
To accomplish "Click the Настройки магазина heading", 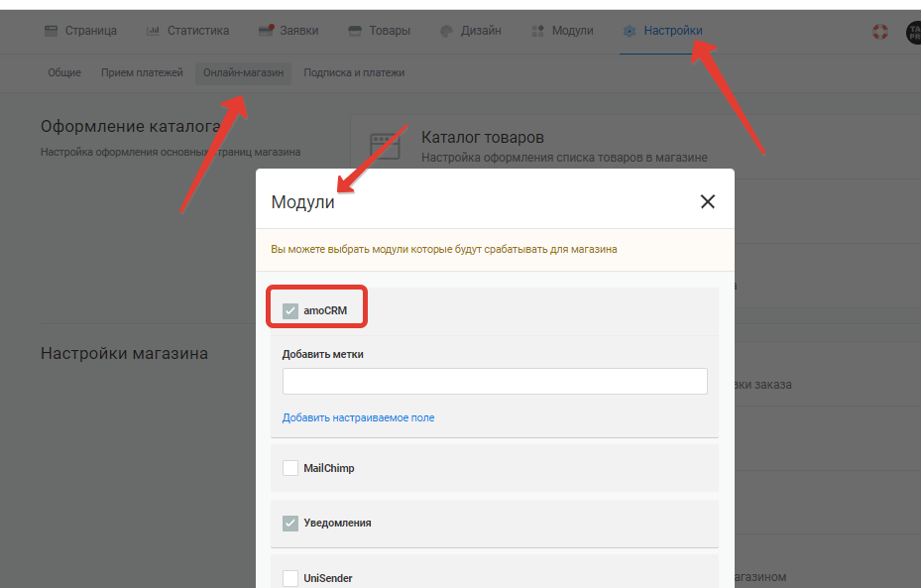I will (124, 353).
